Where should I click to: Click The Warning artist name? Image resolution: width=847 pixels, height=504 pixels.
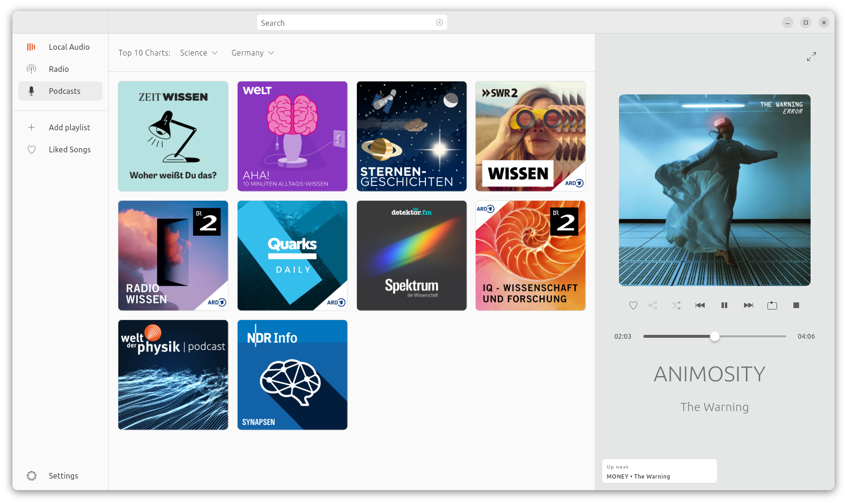(714, 407)
